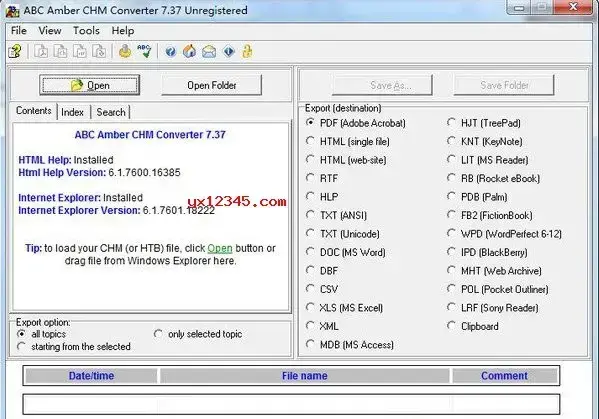The height and width of the screenshot is (419, 599).
Task: Open the Tools menu
Action: (86, 31)
